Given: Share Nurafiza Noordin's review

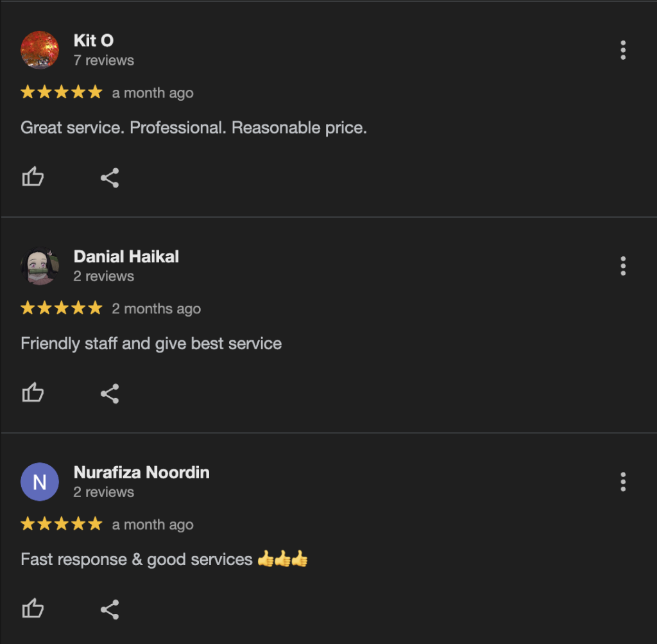Looking at the screenshot, I should coord(110,609).
